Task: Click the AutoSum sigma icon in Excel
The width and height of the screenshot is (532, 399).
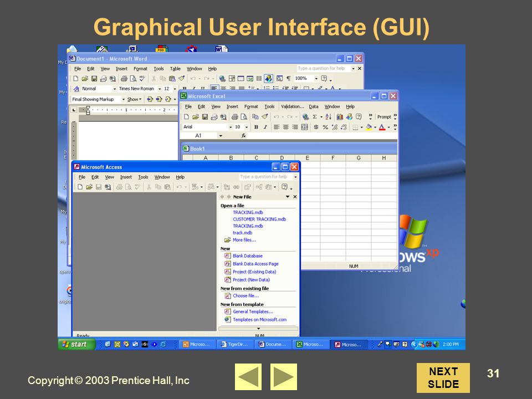Action: pos(315,117)
